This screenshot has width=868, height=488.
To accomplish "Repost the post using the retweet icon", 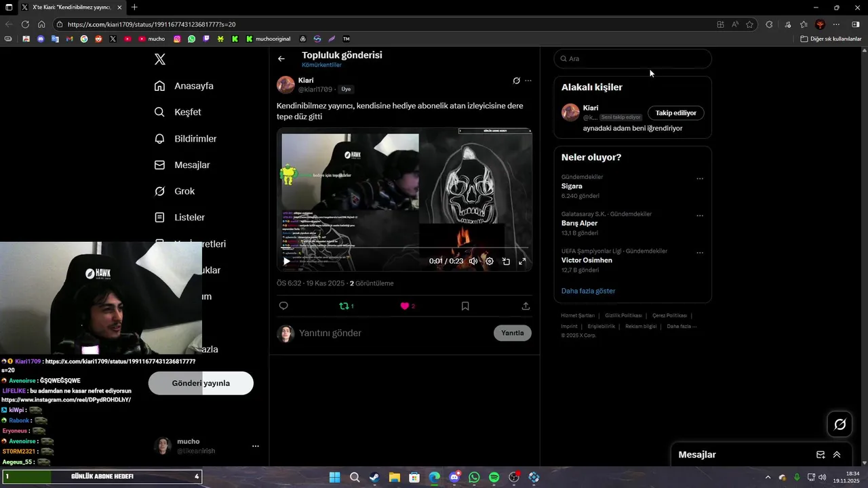I will tap(344, 306).
